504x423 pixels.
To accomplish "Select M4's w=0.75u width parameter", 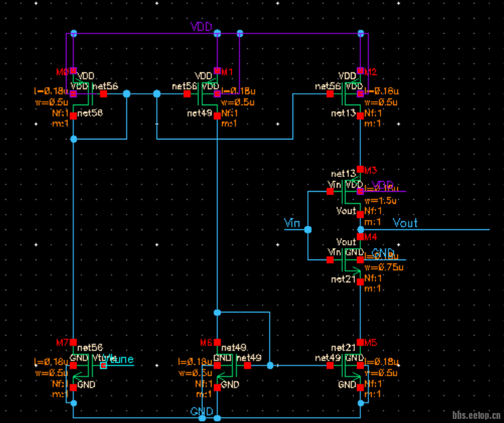I will tap(384, 267).
